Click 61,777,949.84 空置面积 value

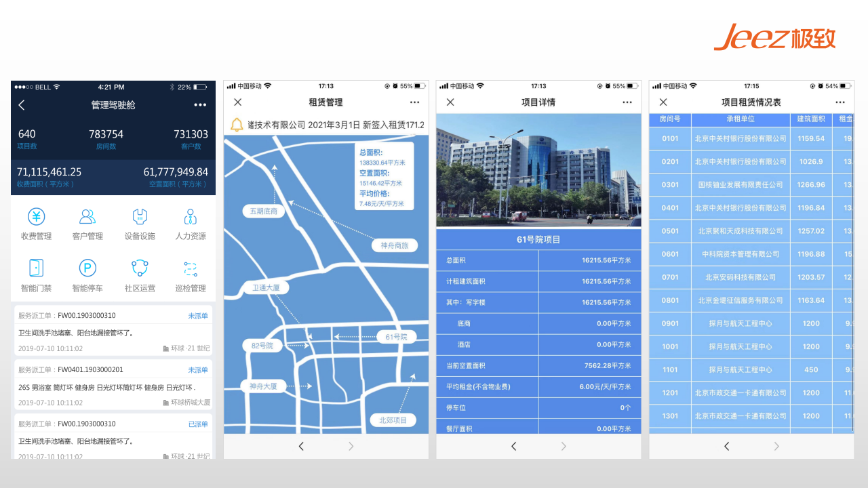pos(176,172)
